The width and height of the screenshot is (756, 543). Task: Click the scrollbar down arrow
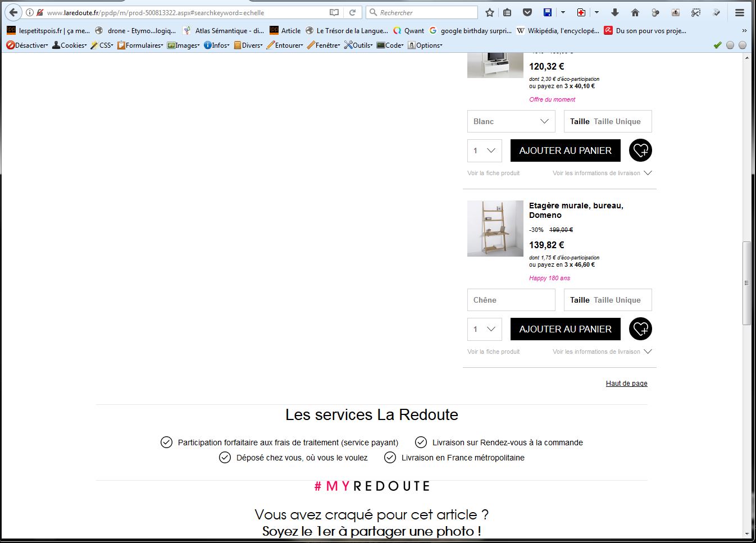point(746,534)
